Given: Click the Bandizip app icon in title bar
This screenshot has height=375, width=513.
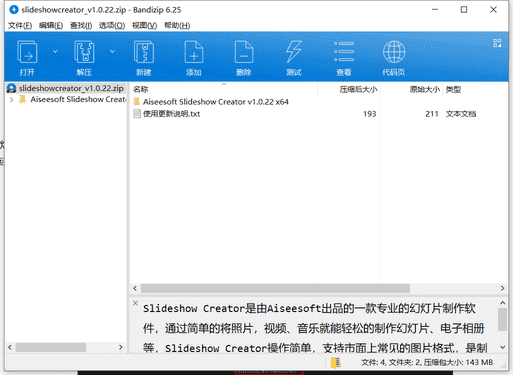Looking at the screenshot, I should pyautogui.click(x=14, y=10).
